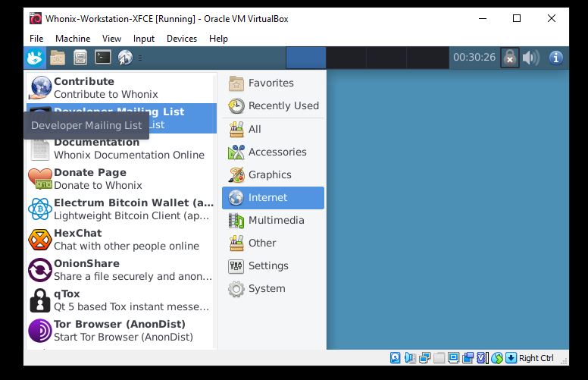Select the Recently Used category
Viewport: 588px width, 380px height.
(x=273, y=106)
